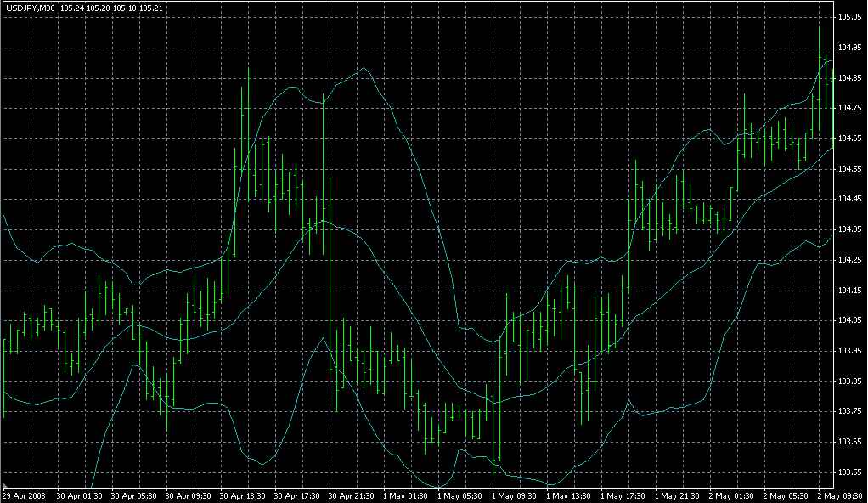
Task: Click the 104.05 price scale label
Action: 849,320
